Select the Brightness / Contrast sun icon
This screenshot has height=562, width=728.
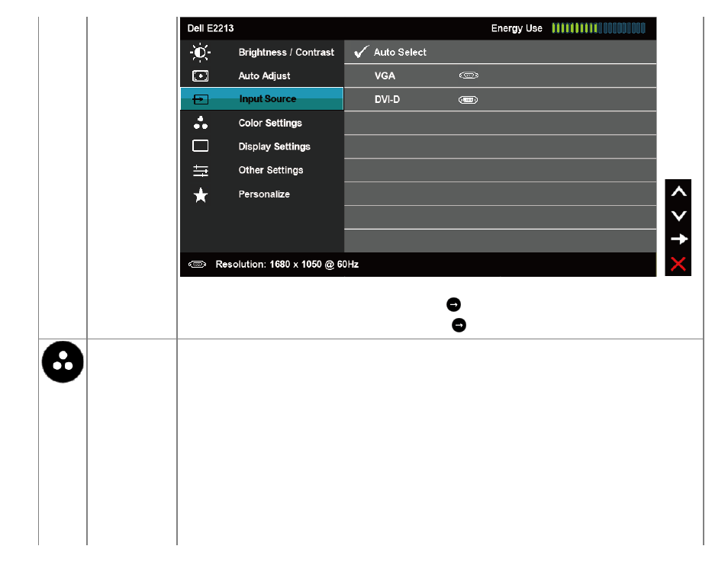(200, 53)
